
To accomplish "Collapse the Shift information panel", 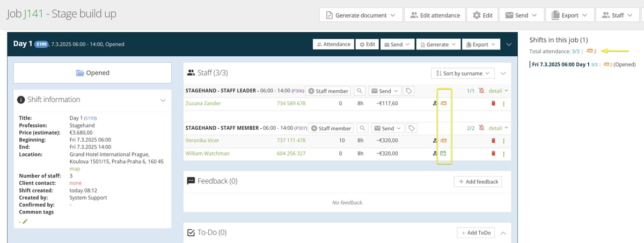I will (x=163, y=100).
